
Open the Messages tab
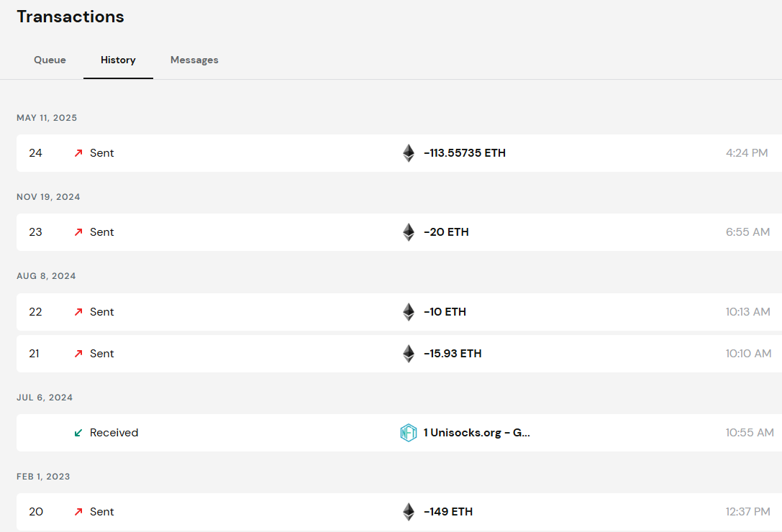tap(194, 60)
